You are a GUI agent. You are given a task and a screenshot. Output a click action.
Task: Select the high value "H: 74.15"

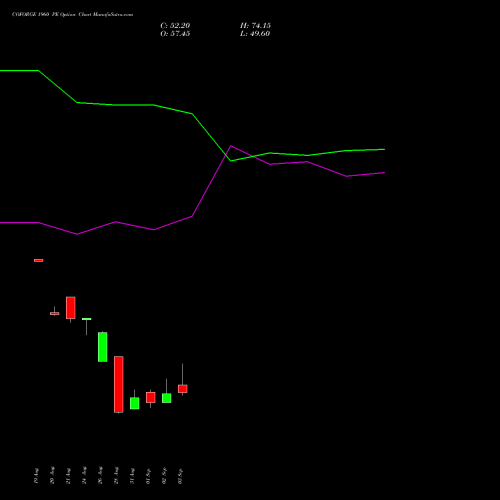pyautogui.click(x=255, y=26)
